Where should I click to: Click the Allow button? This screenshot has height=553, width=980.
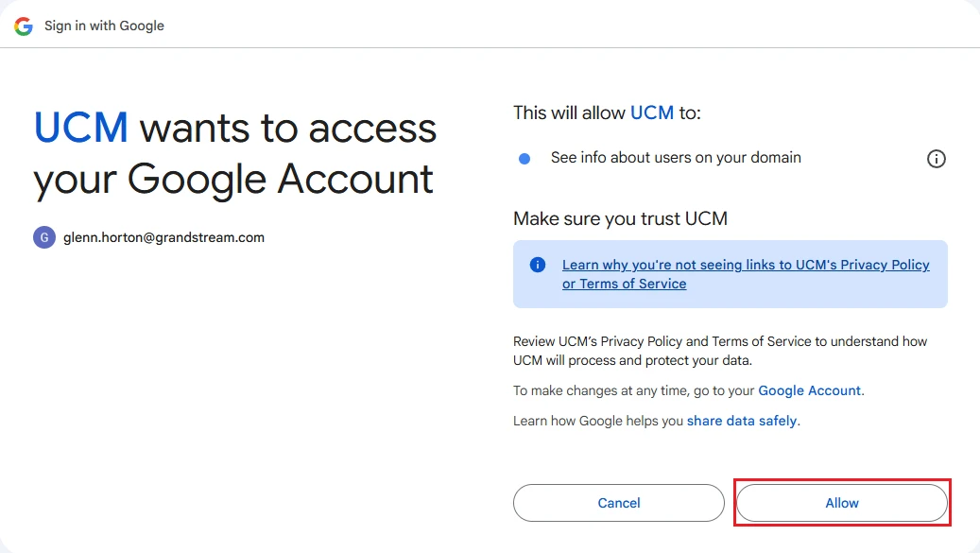point(842,503)
